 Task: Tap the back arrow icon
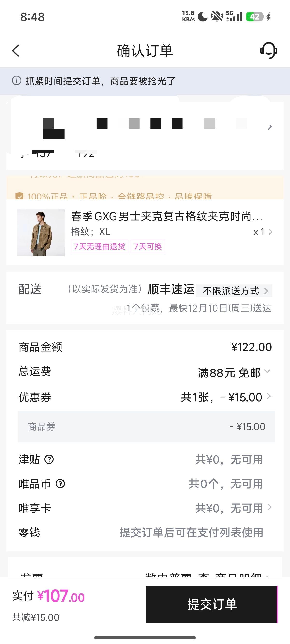[16, 51]
